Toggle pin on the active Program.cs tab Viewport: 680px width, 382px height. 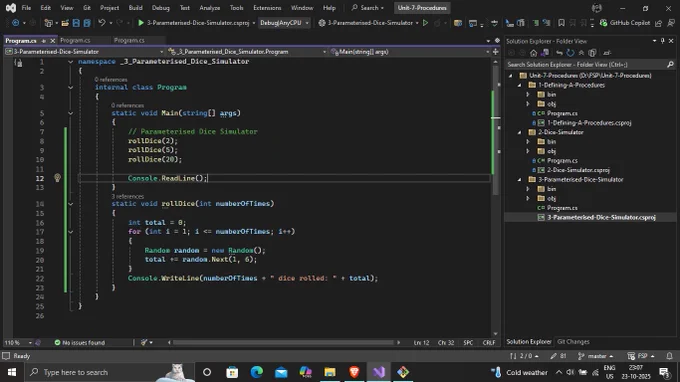coord(44,40)
